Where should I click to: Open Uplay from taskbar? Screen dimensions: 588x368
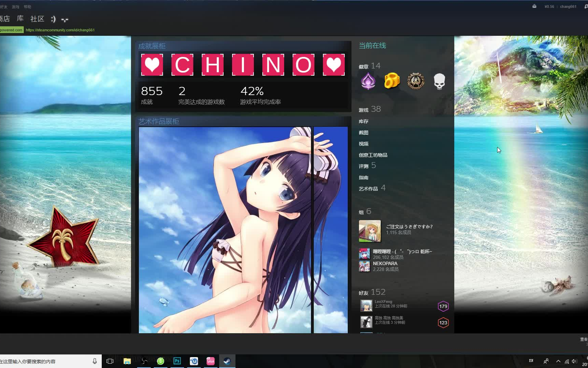click(194, 361)
